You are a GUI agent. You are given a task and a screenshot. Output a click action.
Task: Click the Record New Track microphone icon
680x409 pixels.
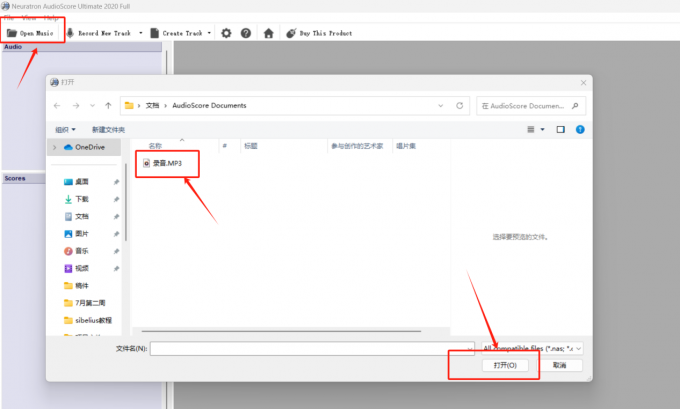pyautogui.click(x=70, y=33)
